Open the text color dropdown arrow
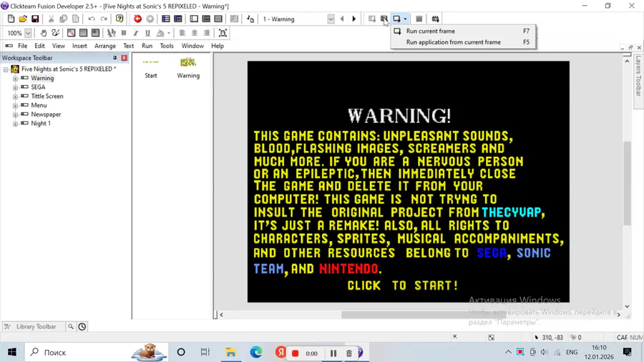The width and height of the screenshot is (644, 362). pyautogui.click(x=168, y=33)
